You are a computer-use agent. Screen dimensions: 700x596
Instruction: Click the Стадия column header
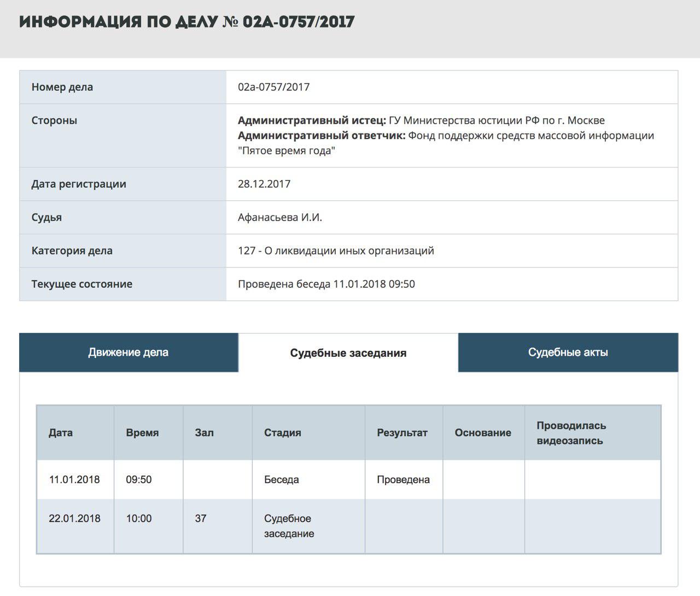(x=282, y=433)
